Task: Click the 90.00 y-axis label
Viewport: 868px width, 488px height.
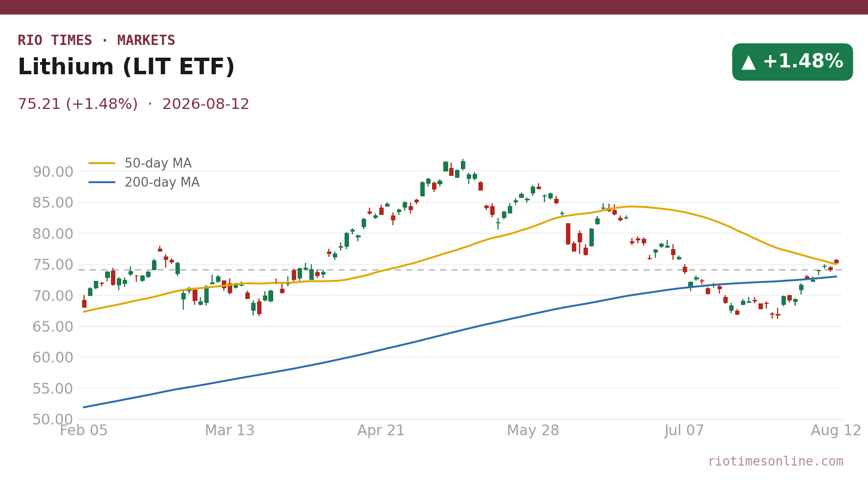Action: [x=53, y=171]
